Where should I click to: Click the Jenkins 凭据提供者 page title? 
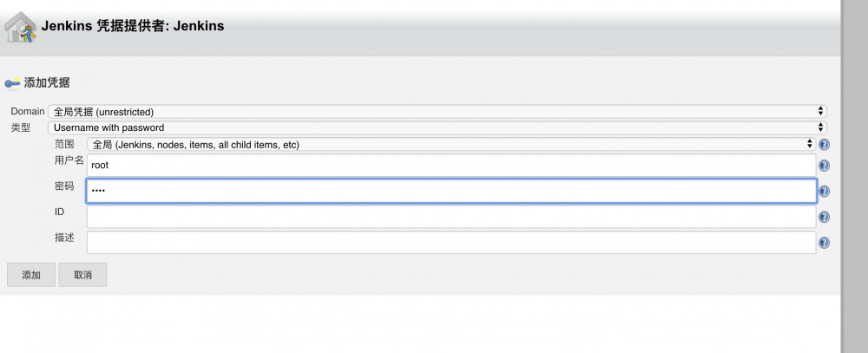tap(133, 26)
